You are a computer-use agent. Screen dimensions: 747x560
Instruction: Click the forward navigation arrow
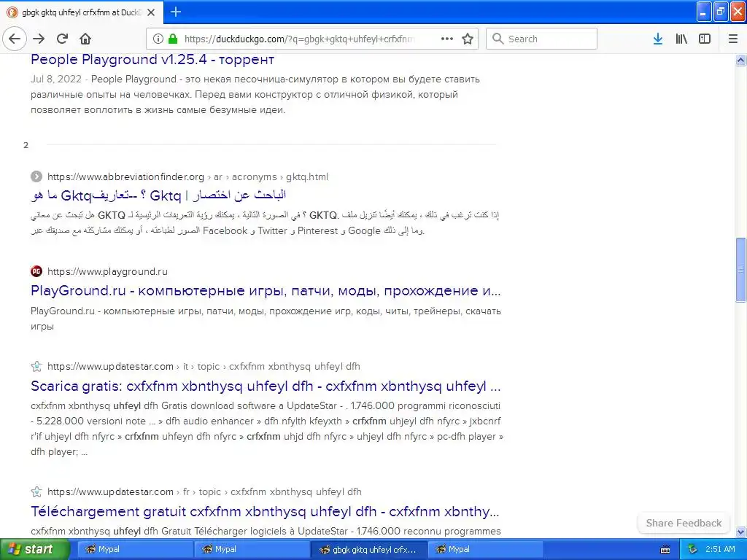click(39, 39)
